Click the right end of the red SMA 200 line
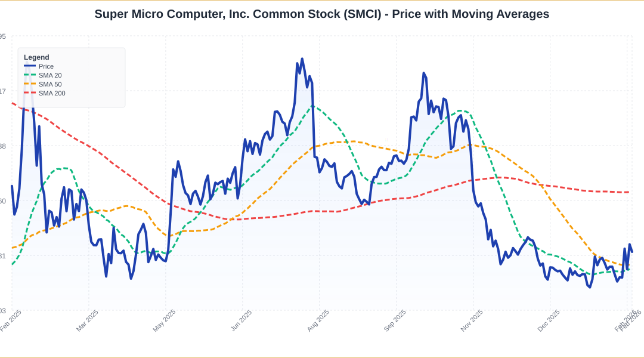Viewport: 644px width, 358px height. pos(629,192)
